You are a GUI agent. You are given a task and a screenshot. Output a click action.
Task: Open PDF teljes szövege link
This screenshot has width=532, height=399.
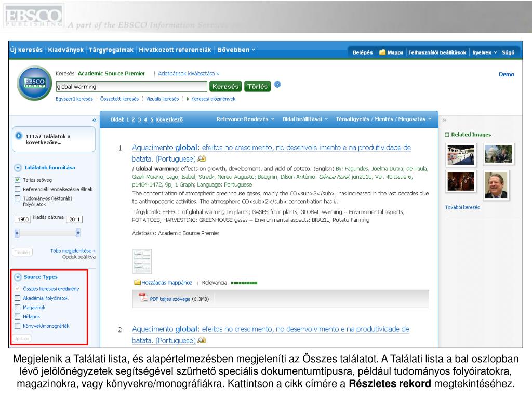(x=170, y=299)
